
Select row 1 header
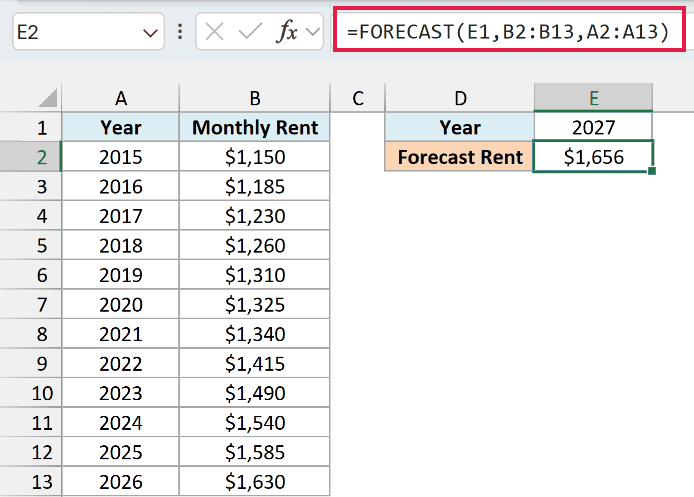(31, 127)
